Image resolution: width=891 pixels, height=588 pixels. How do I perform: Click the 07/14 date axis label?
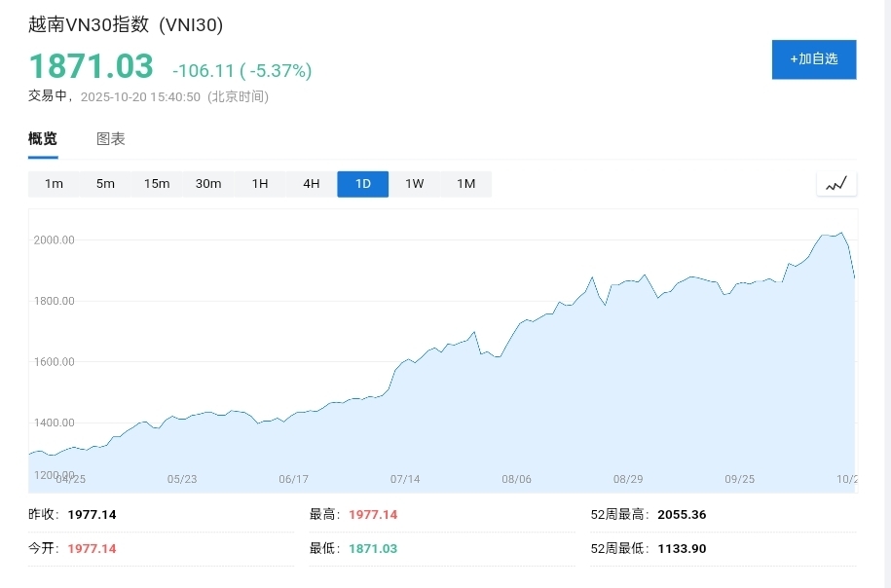click(x=405, y=479)
